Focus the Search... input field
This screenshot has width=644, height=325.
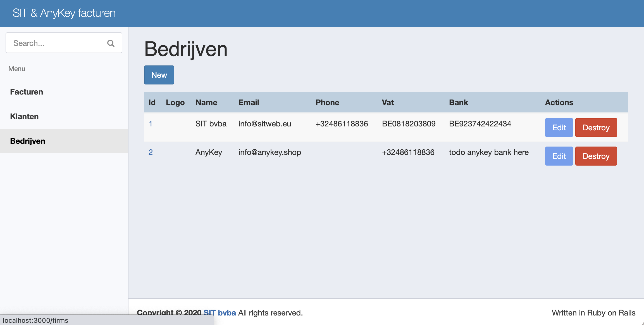coord(64,43)
